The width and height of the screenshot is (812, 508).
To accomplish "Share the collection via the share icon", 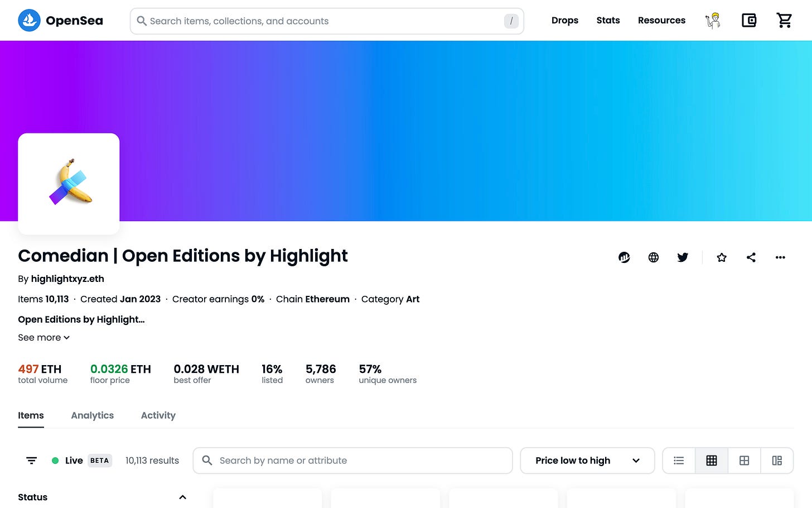I will [x=751, y=257].
